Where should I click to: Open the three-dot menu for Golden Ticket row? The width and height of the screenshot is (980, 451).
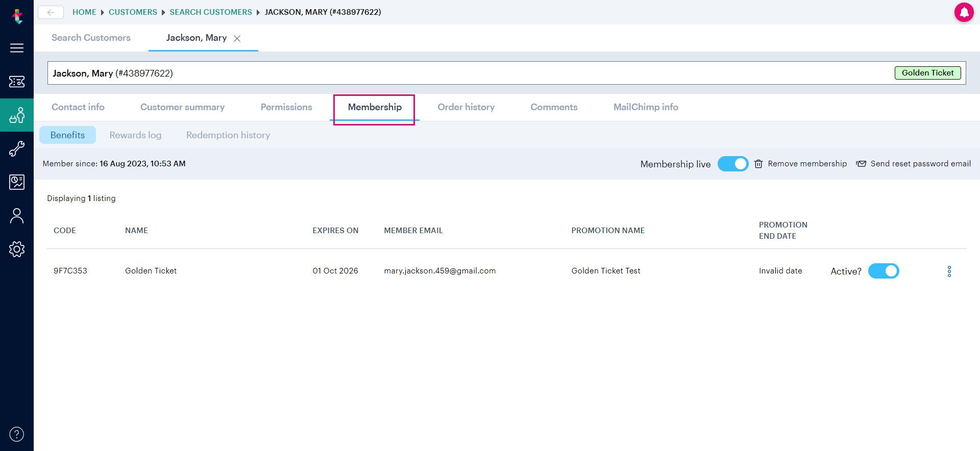(949, 271)
